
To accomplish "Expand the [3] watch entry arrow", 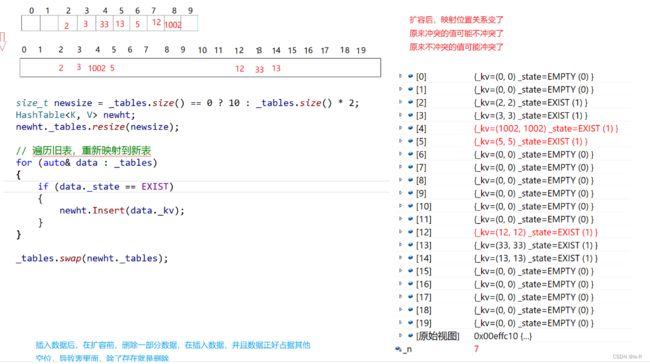I will point(400,115).
